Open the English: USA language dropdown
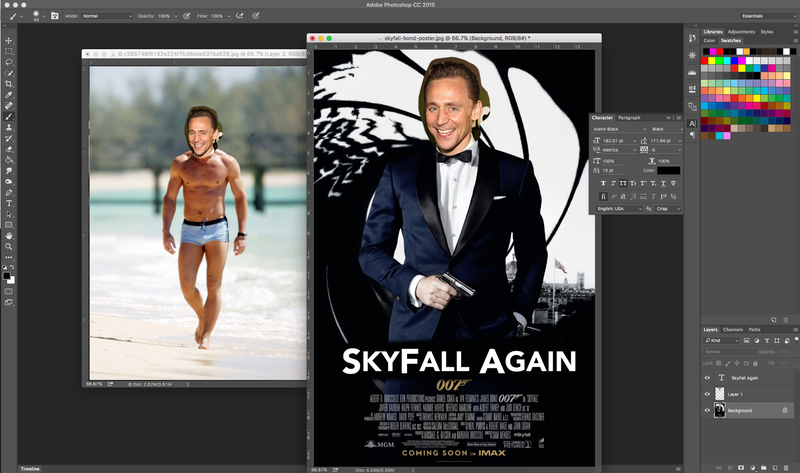 pos(619,209)
